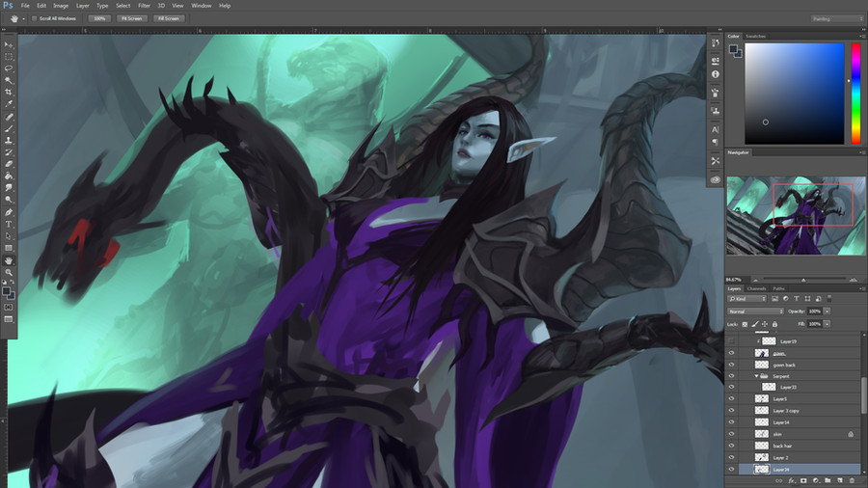Viewport: 868px width, 488px height.
Task: Hide the Serpant group
Action: (x=731, y=376)
